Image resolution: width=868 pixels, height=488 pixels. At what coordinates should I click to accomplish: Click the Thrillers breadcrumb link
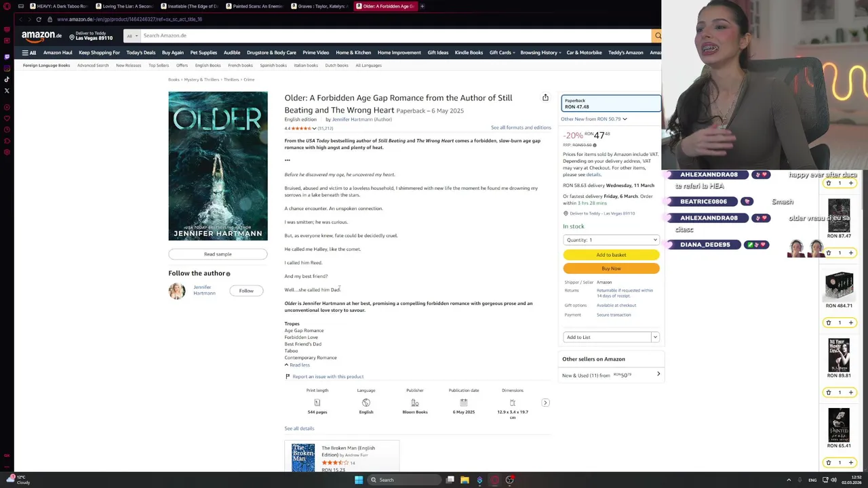click(x=231, y=80)
